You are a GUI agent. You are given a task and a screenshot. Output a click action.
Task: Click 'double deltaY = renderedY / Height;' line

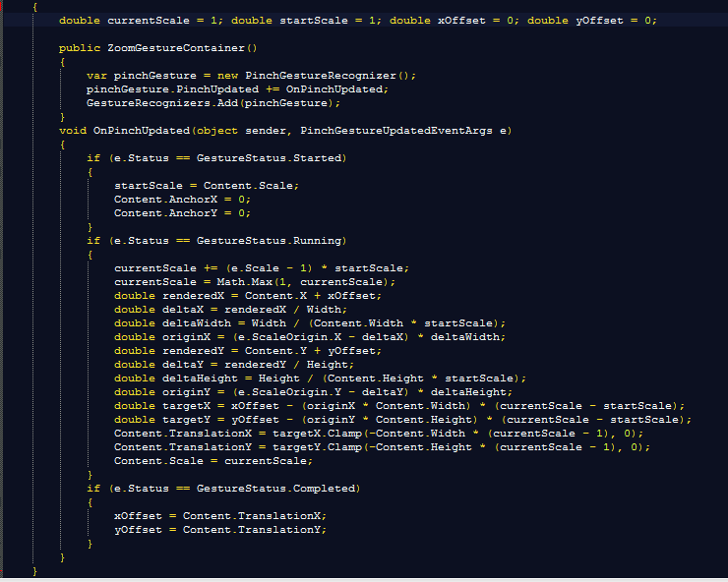point(234,365)
